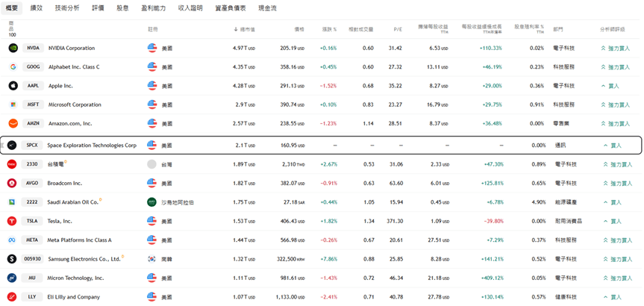Click the 4.97 T market cap value
This screenshot has height=306, width=644.
pos(243,48)
